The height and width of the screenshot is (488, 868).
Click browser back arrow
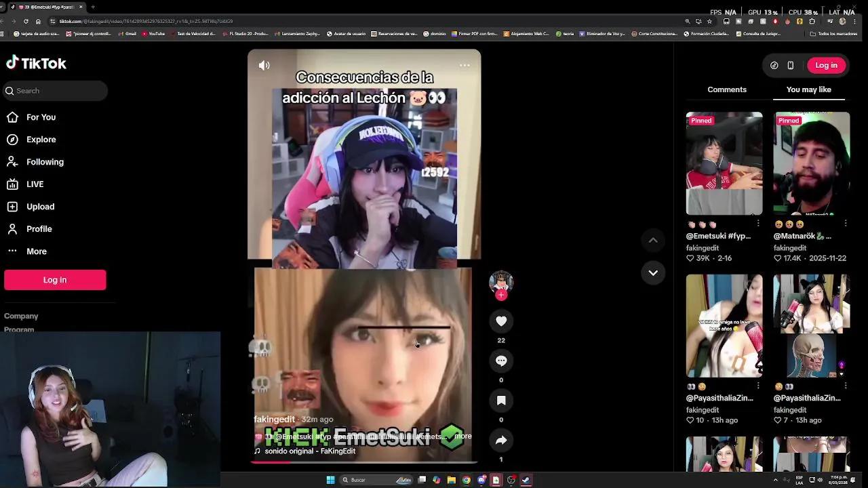point(3,21)
